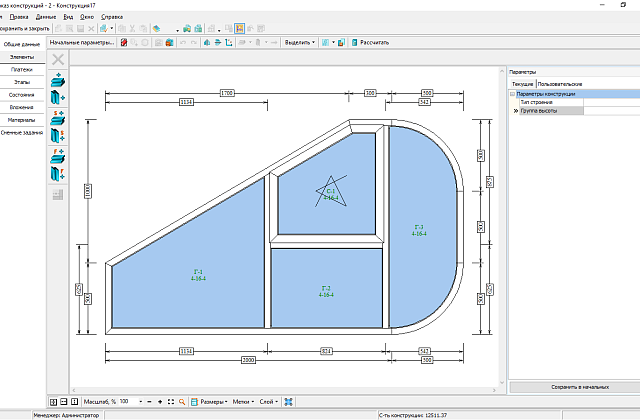
Task: Open the Этапы section
Action: tap(22, 82)
